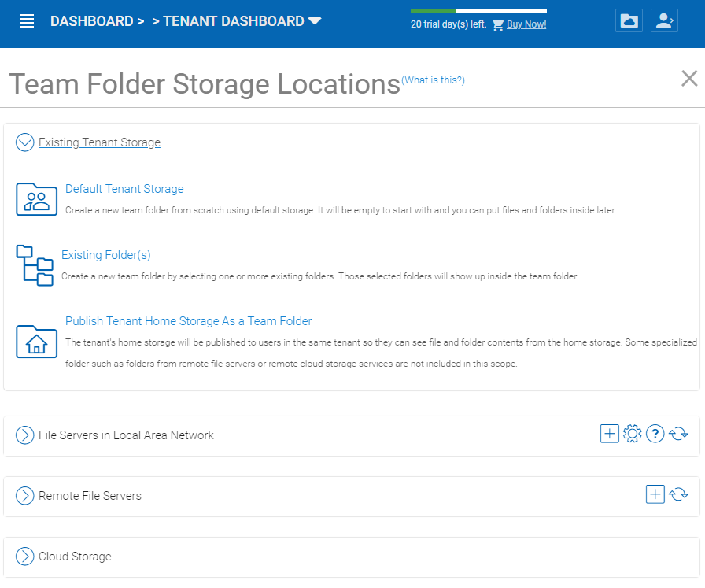Go to Dashboard breadcrumb
The height and width of the screenshot is (588, 705).
click(92, 21)
